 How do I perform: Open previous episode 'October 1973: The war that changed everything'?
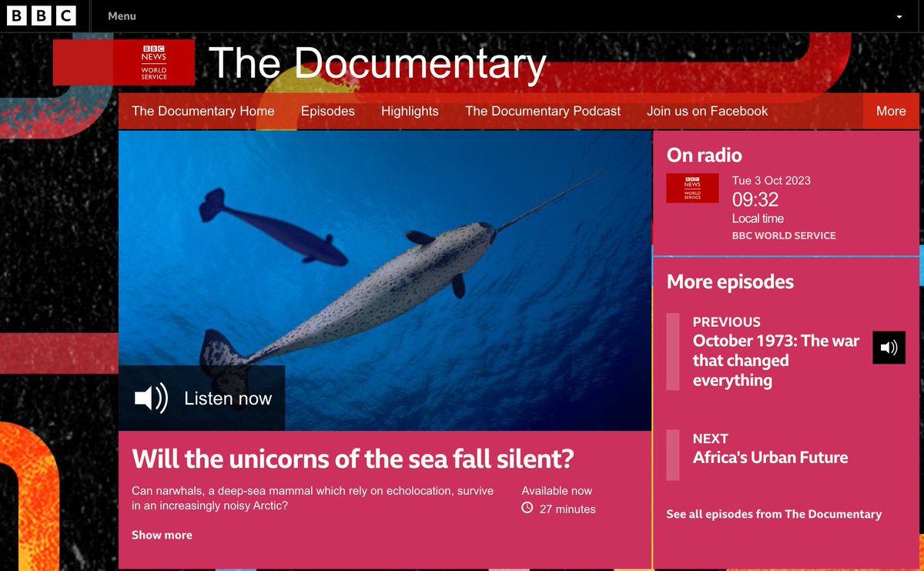pos(776,360)
